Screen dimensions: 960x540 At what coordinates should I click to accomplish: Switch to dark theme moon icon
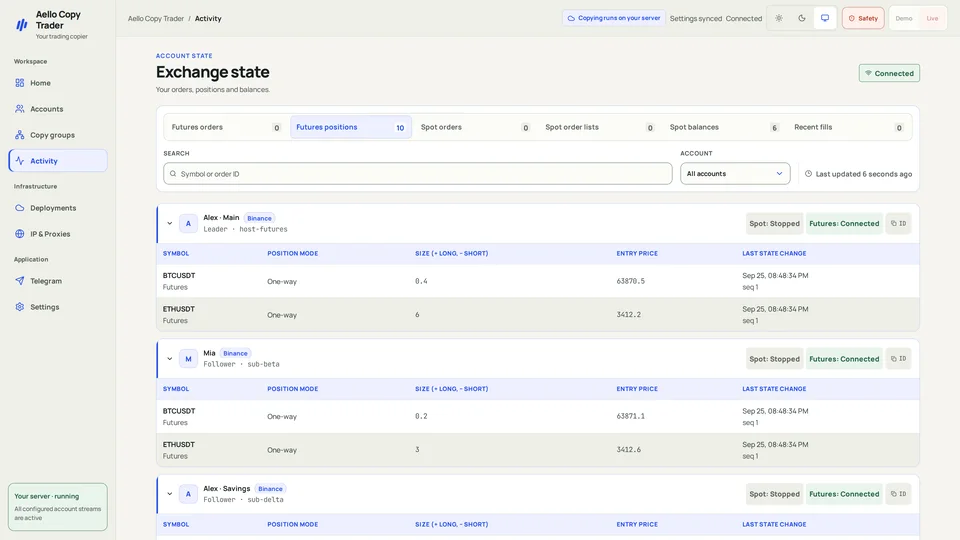[x=802, y=18]
